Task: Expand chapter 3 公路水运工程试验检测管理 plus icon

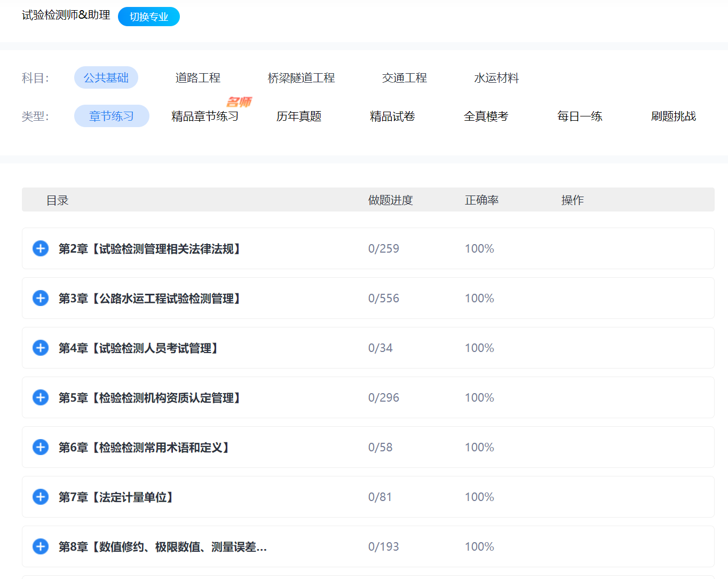Action: [41, 298]
